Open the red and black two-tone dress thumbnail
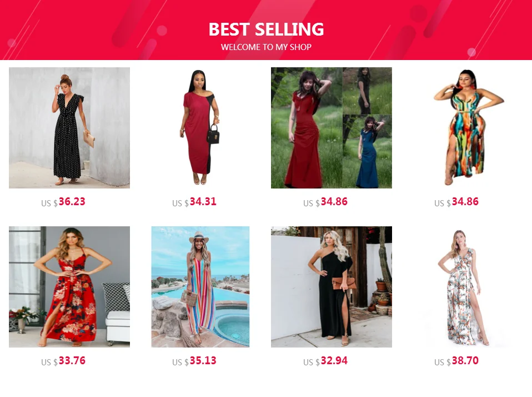532x397 pixels. [x=200, y=128]
